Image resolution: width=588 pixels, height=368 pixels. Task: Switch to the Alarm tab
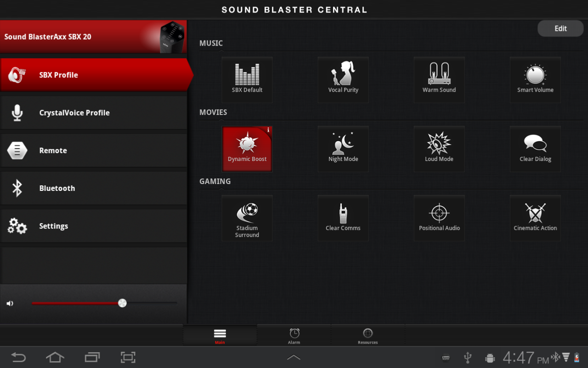294,335
